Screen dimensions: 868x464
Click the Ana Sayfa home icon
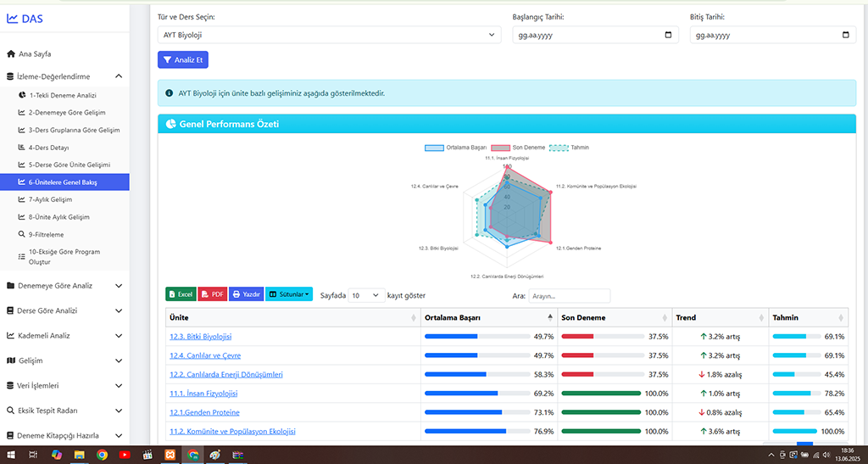point(11,53)
